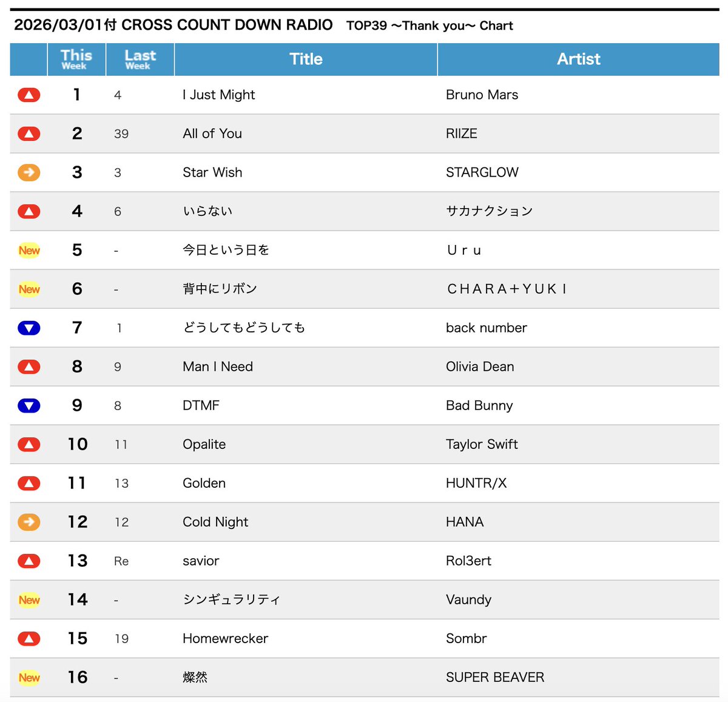Select the artist RIIZE
Viewport: 728px width, 702px height.
[x=462, y=133]
